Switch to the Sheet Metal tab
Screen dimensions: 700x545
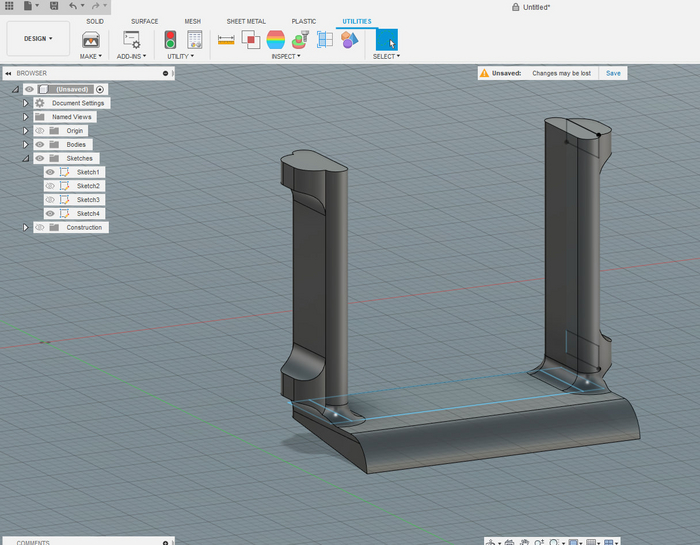[246, 21]
